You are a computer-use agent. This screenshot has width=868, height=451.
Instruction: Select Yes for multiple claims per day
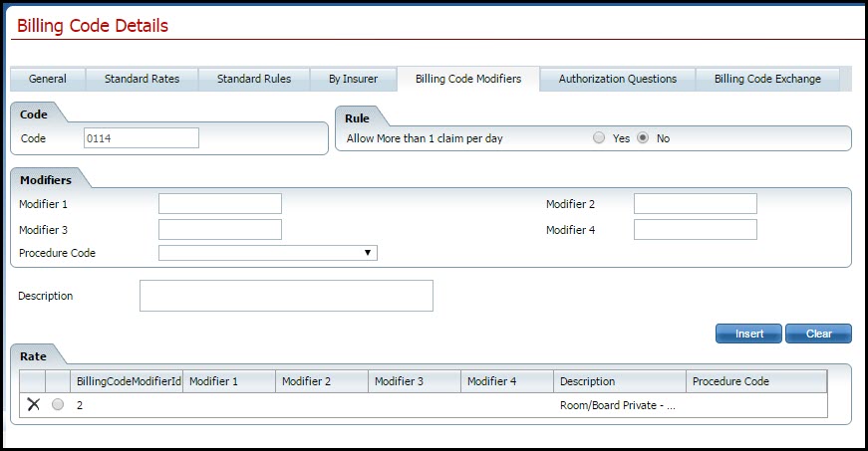599,138
